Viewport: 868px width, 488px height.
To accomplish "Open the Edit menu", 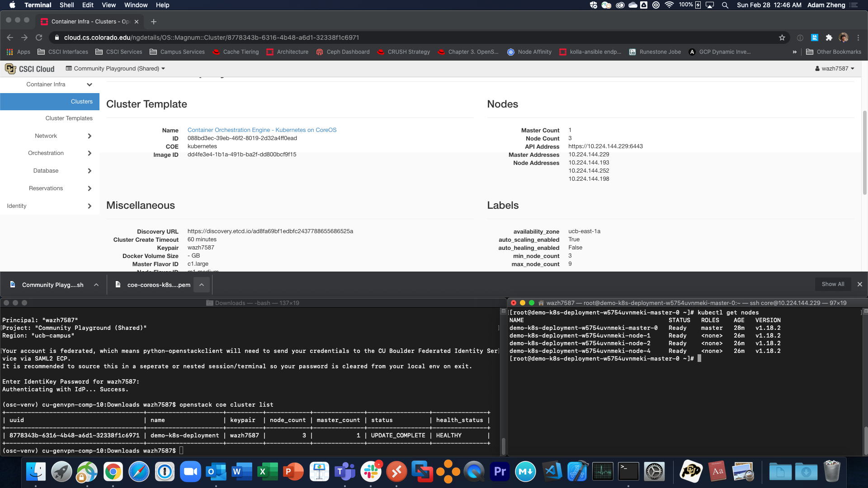I will (88, 5).
